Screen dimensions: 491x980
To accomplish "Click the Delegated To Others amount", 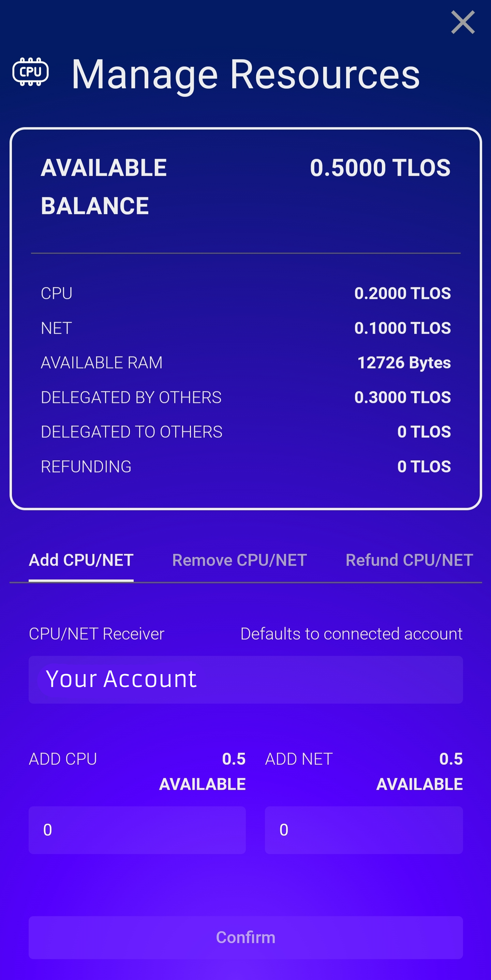I will (x=424, y=432).
